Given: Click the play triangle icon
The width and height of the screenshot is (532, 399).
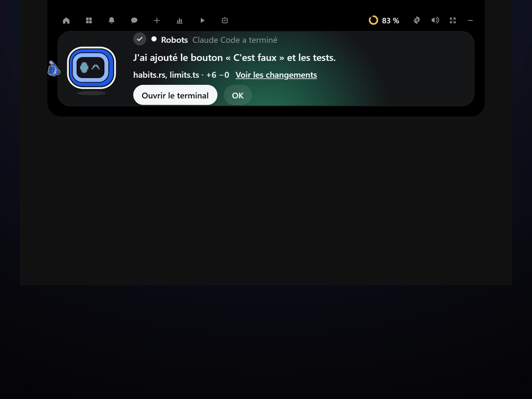Looking at the screenshot, I should point(202,21).
